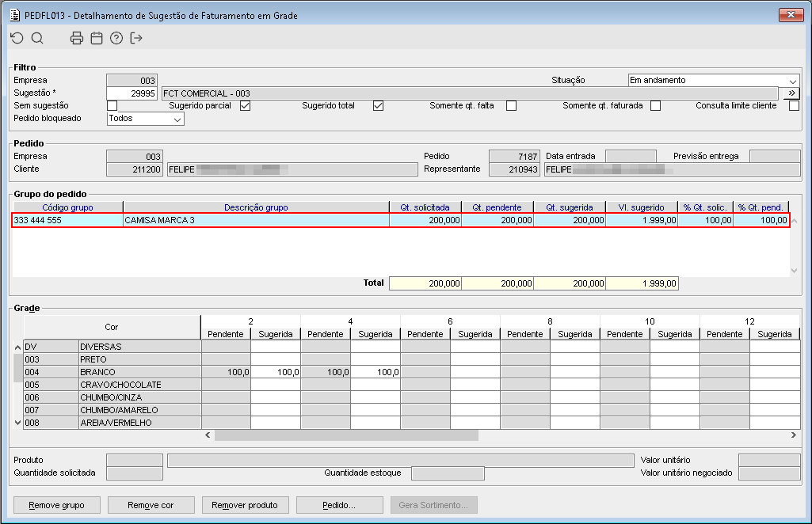Screen dimensions: 812x524
Task: Open the help question mark icon
Action: (x=116, y=38)
